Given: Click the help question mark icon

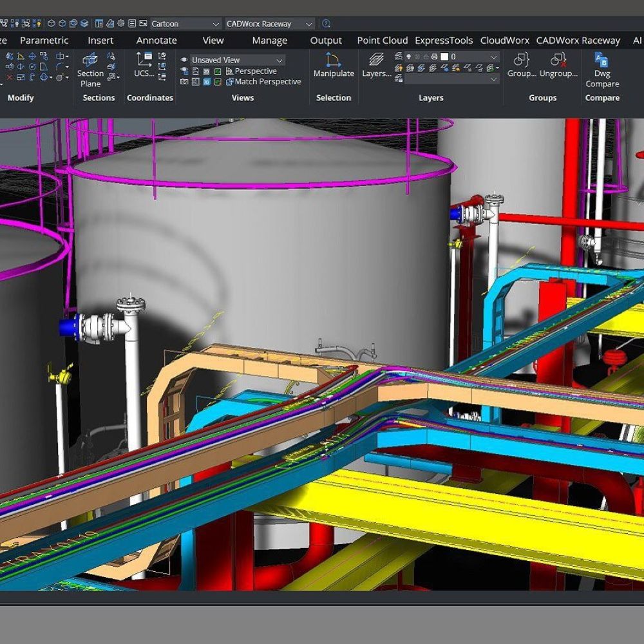Looking at the screenshot, I should [x=327, y=24].
